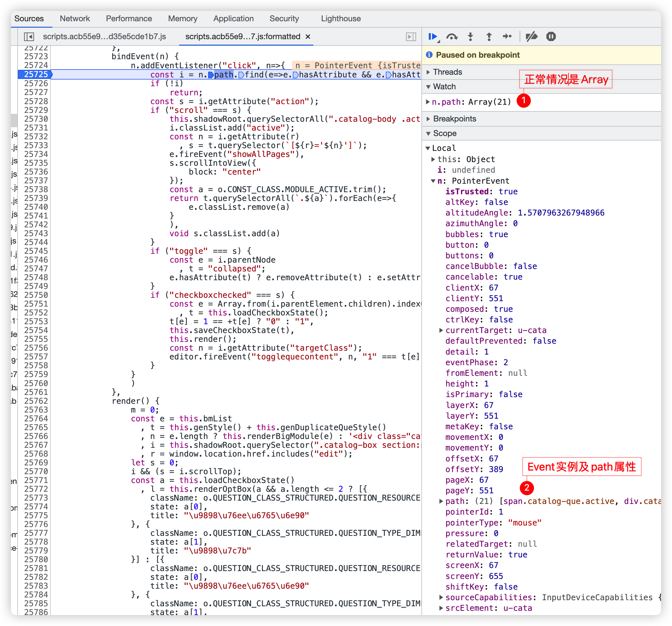Image resolution: width=672 pixels, height=626 pixels.
Task: Collapse the debugger sidebar toggle
Action: point(411,36)
